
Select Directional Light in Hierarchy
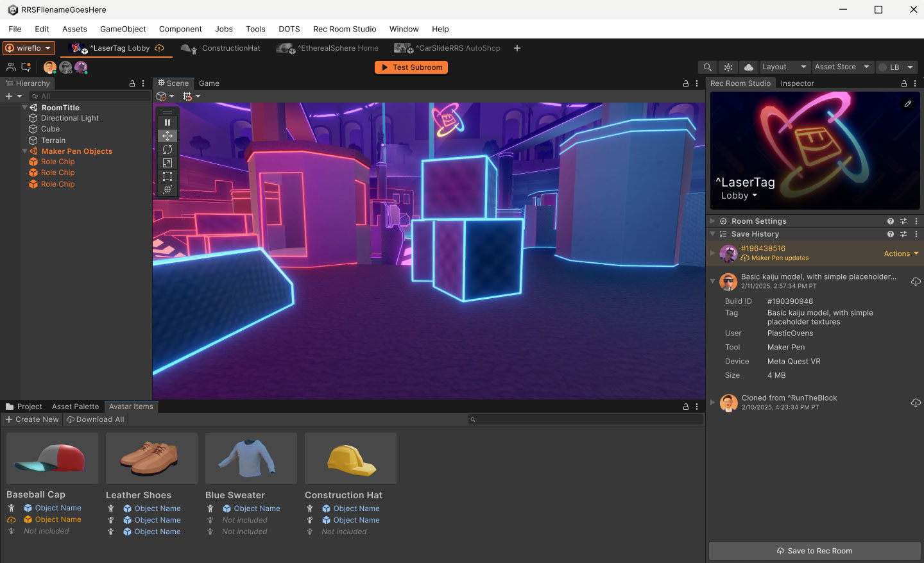[x=70, y=118]
